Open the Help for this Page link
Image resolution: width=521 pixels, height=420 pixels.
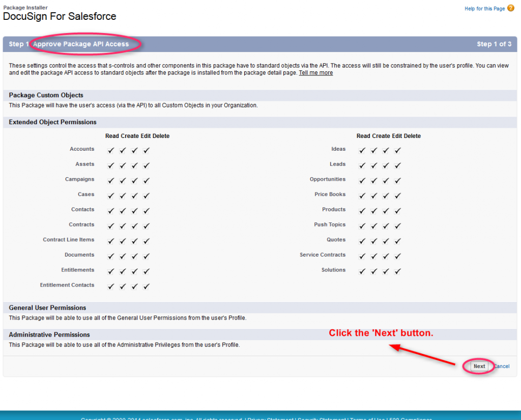(x=484, y=9)
